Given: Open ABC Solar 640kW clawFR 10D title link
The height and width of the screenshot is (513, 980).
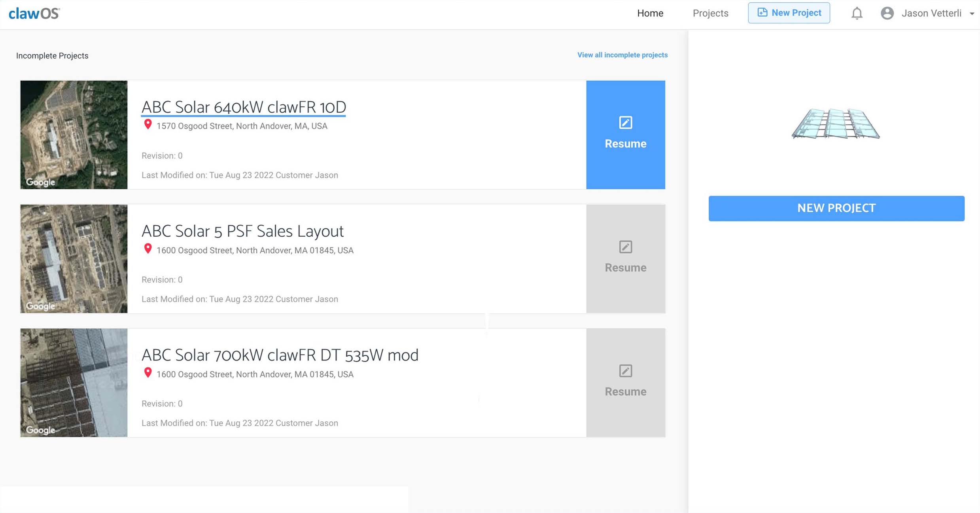Looking at the screenshot, I should click(244, 107).
